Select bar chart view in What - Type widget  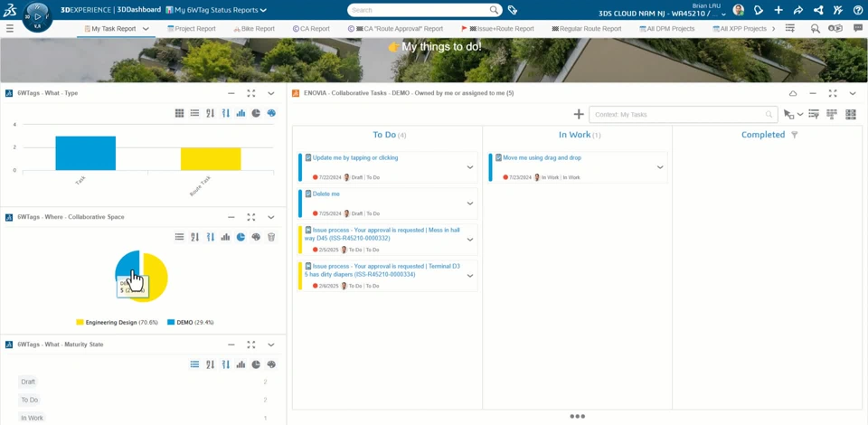click(241, 113)
